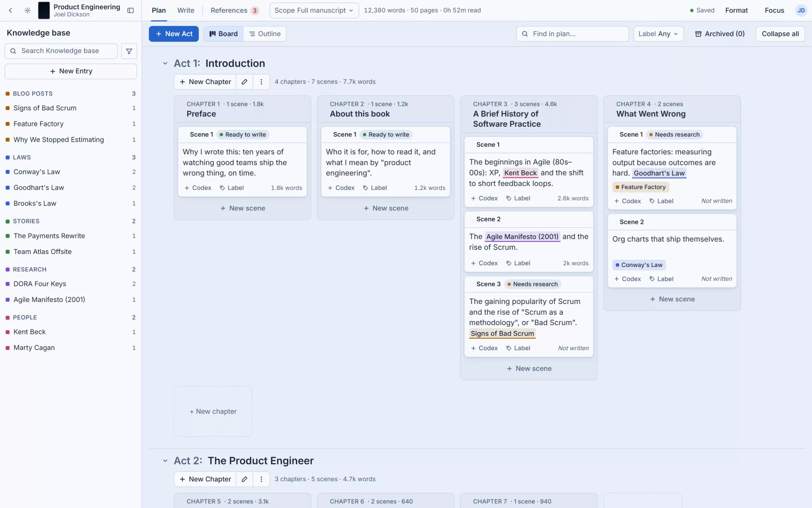
Task: Click the Search Knowledge base field
Action: (61, 51)
